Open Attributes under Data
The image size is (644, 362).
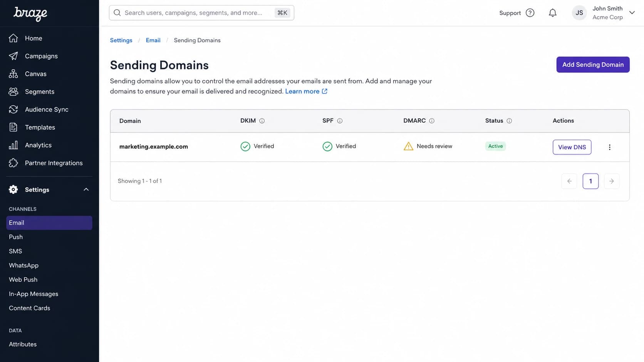pyautogui.click(x=23, y=344)
